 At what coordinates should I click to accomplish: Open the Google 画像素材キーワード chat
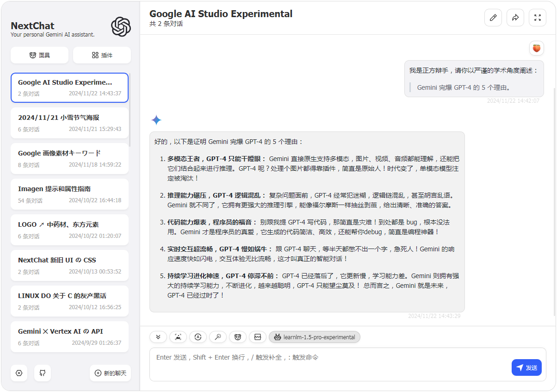[69, 159]
